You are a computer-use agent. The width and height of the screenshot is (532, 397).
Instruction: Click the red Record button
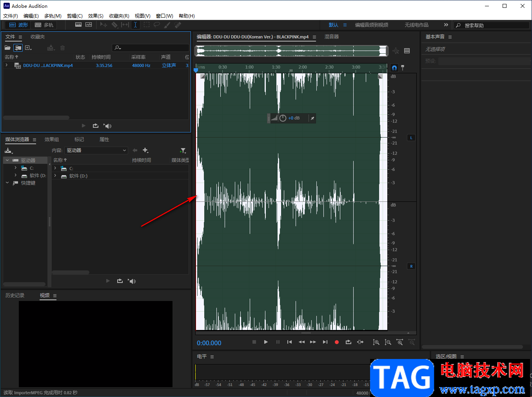click(x=336, y=342)
